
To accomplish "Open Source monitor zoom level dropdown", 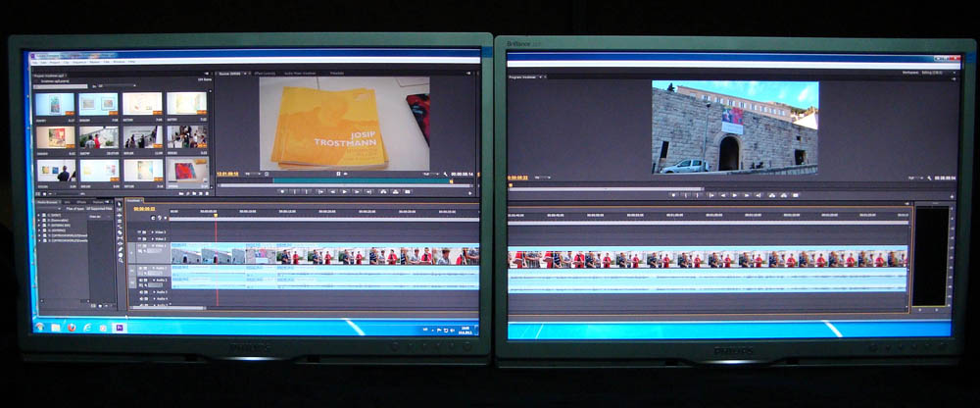I will 253,174.
